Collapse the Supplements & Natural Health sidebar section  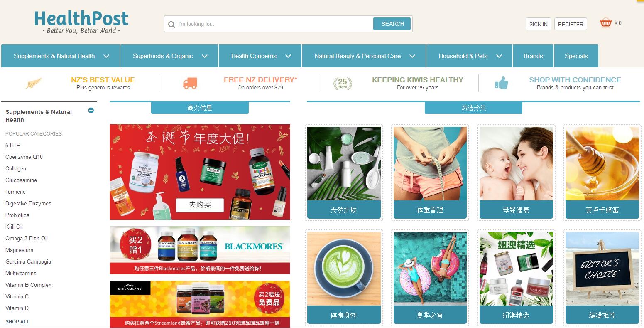[x=91, y=110]
